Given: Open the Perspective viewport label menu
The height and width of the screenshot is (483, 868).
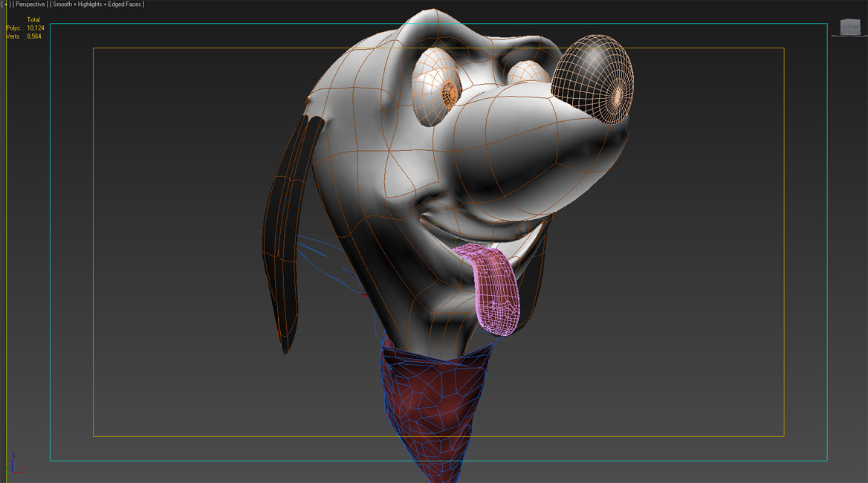Looking at the screenshot, I should click(30, 4).
